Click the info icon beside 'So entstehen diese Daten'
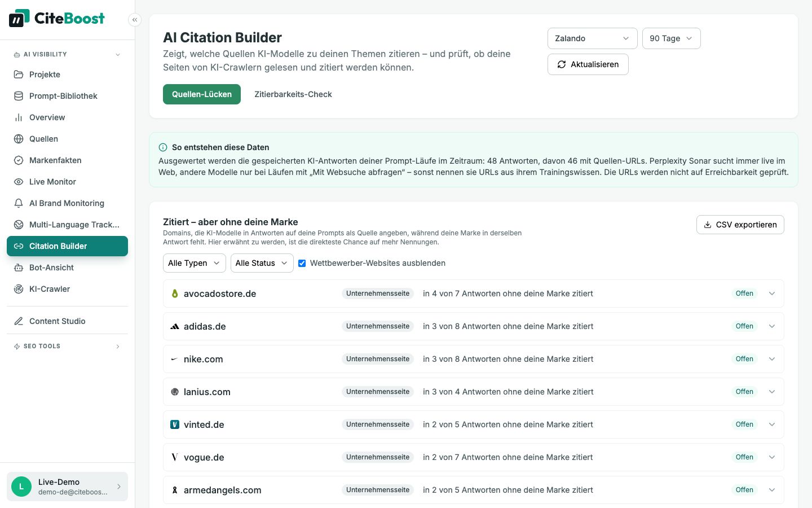 click(x=163, y=147)
